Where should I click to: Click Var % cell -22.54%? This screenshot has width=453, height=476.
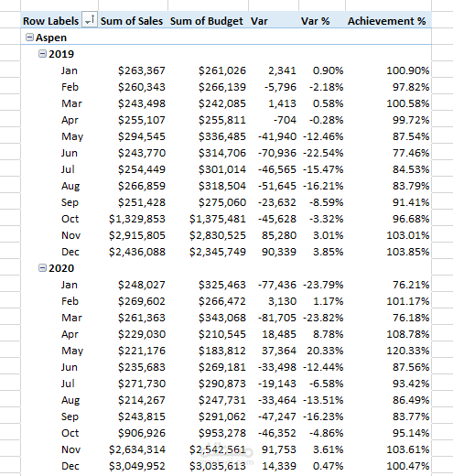(323, 153)
